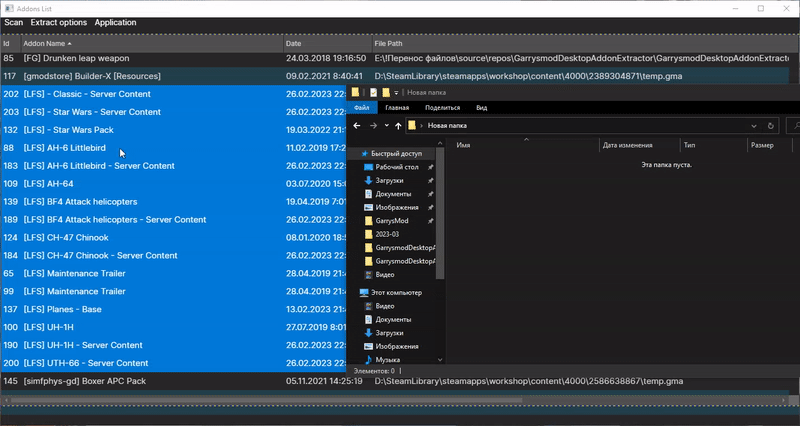Open the Файл tab in Explorer

coord(362,108)
